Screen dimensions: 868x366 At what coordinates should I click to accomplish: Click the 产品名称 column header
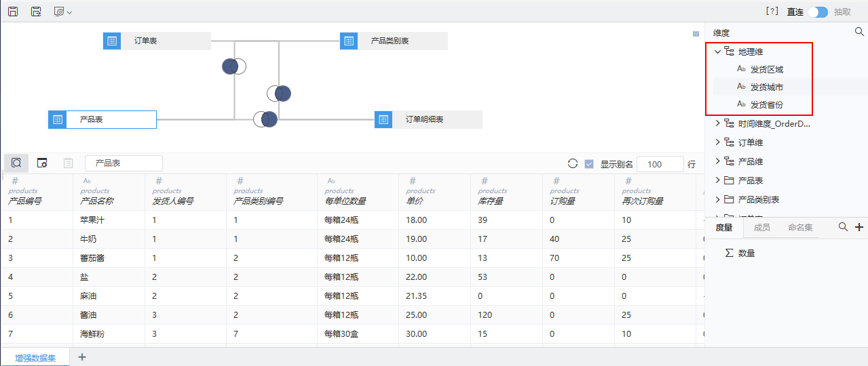tap(97, 201)
